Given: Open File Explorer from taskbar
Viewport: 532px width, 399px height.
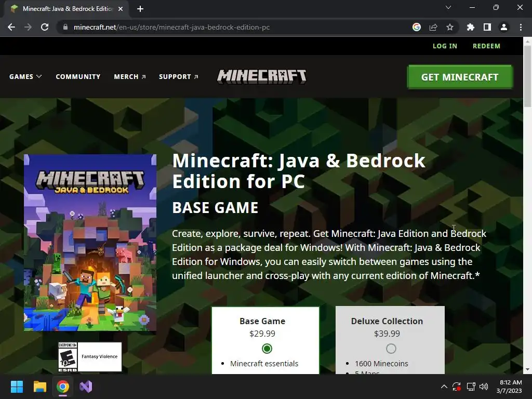Looking at the screenshot, I should click(39, 387).
